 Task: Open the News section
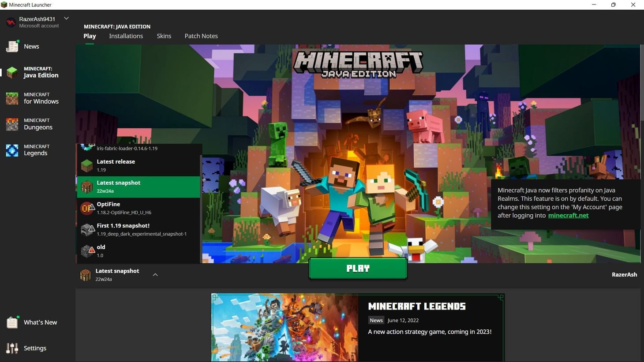point(31,46)
